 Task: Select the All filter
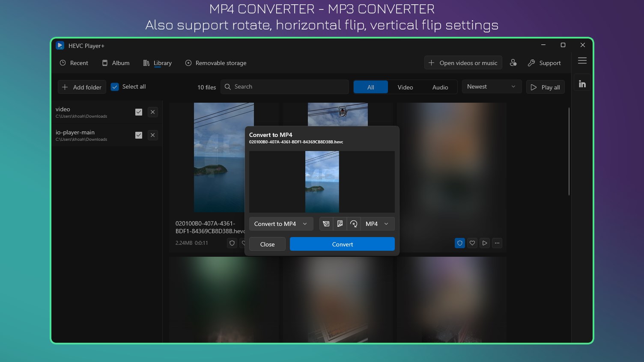(371, 87)
